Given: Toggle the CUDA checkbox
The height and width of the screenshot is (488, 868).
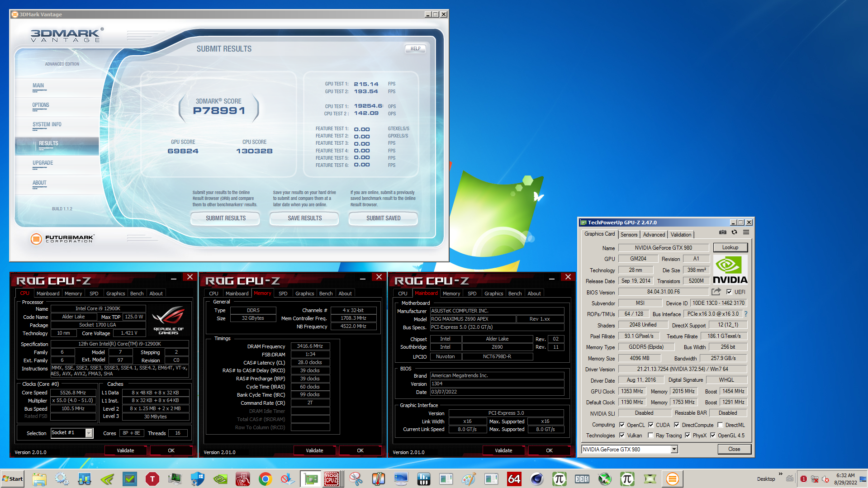Looking at the screenshot, I should click(x=651, y=425).
